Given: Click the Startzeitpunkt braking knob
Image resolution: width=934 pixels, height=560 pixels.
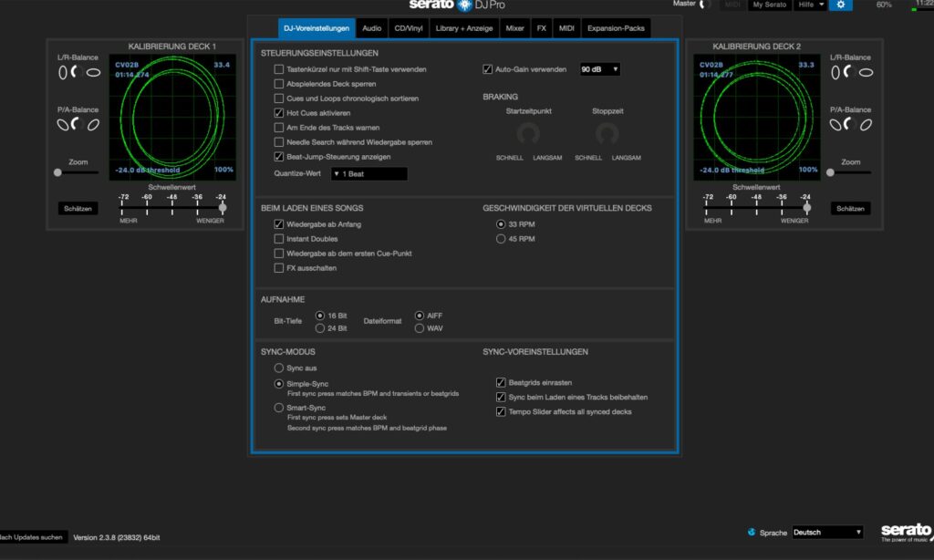Looking at the screenshot, I should click(528, 134).
